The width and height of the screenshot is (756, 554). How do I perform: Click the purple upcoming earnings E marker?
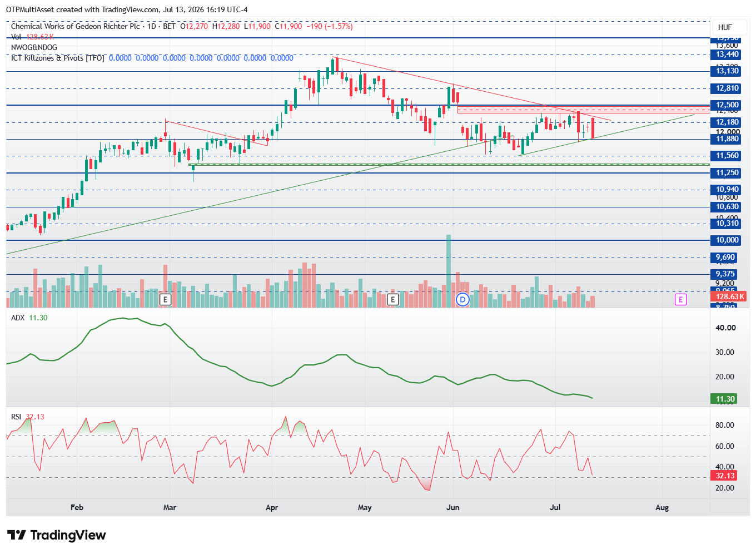tap(680, 300)
